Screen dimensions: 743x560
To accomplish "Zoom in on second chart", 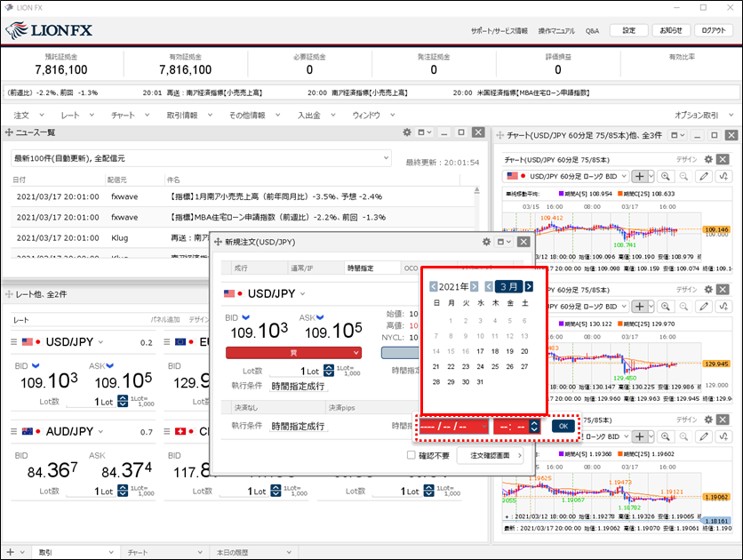I will click(666, 306).
